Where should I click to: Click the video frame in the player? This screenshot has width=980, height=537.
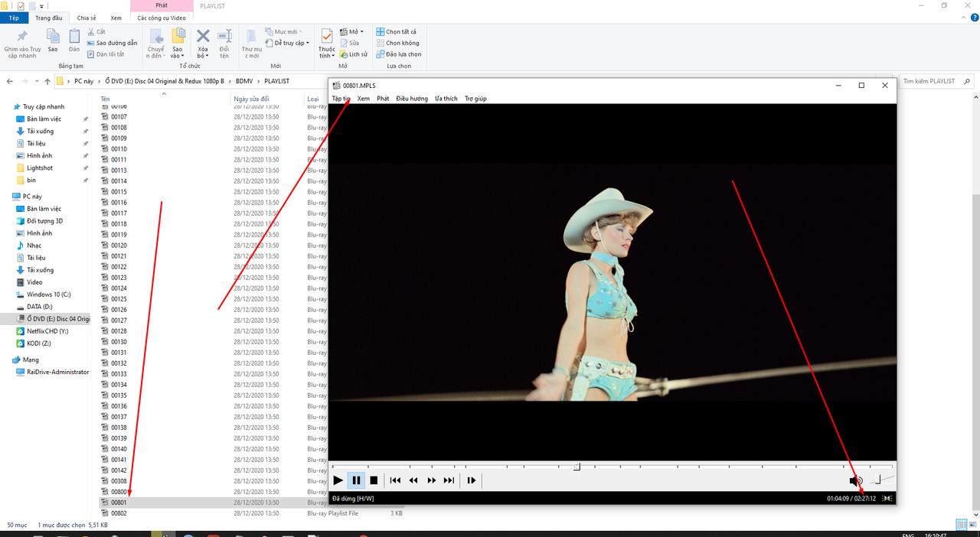pyautogui.click(x=612, y=282)
